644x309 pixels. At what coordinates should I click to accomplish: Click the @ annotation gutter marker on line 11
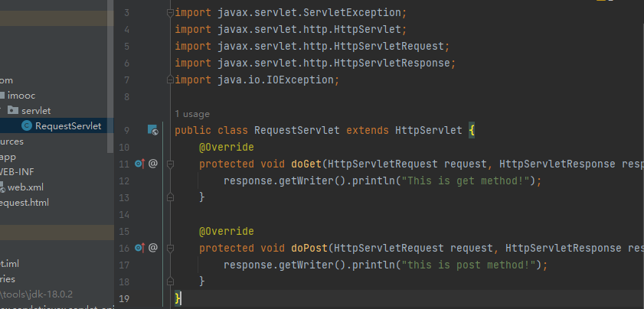tap(152, 164)
